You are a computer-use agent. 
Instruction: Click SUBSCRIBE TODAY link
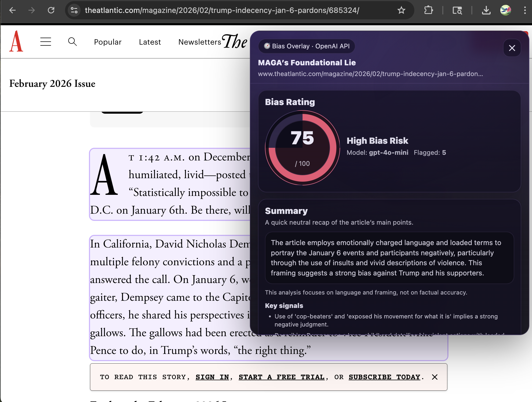pyautogui.click(x=384, y=377)
